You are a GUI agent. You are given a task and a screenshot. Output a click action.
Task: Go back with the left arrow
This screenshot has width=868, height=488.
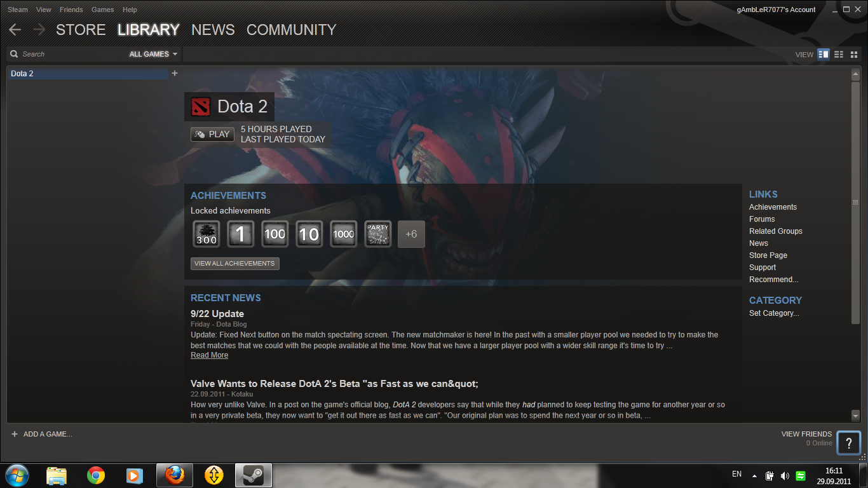click(x=15, y=30)
